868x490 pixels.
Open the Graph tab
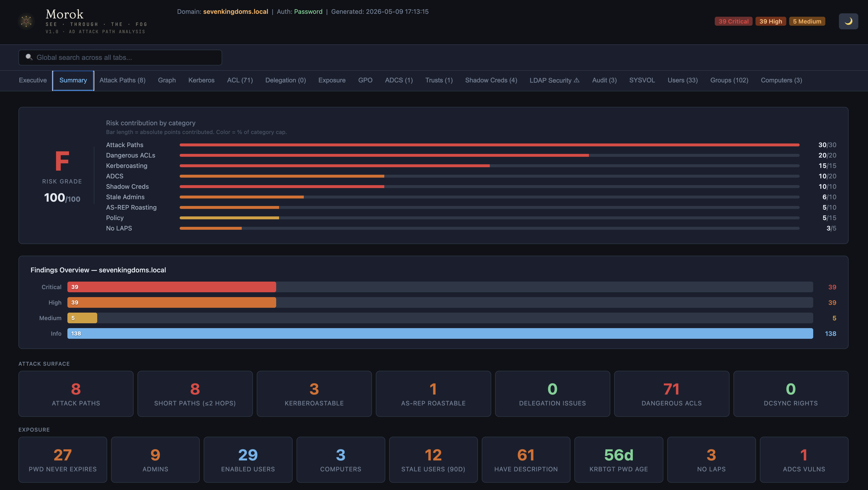167,80
